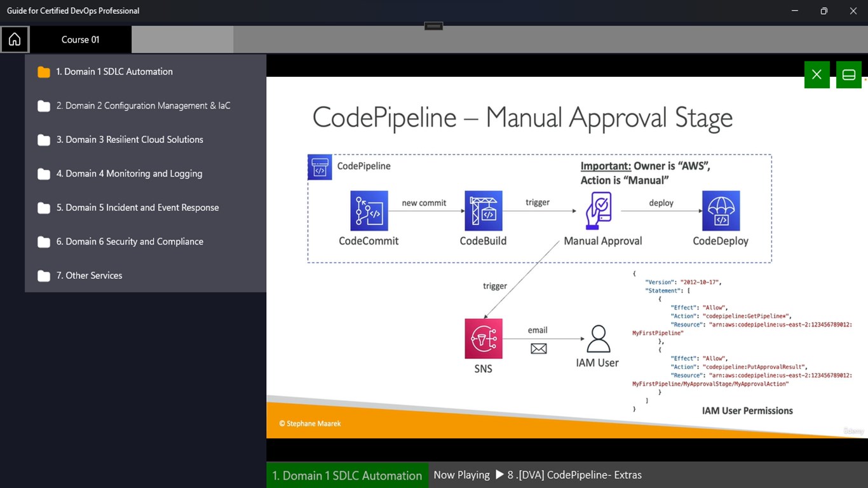
Task: Go to the Home icon button
Action: pos(15,39)
